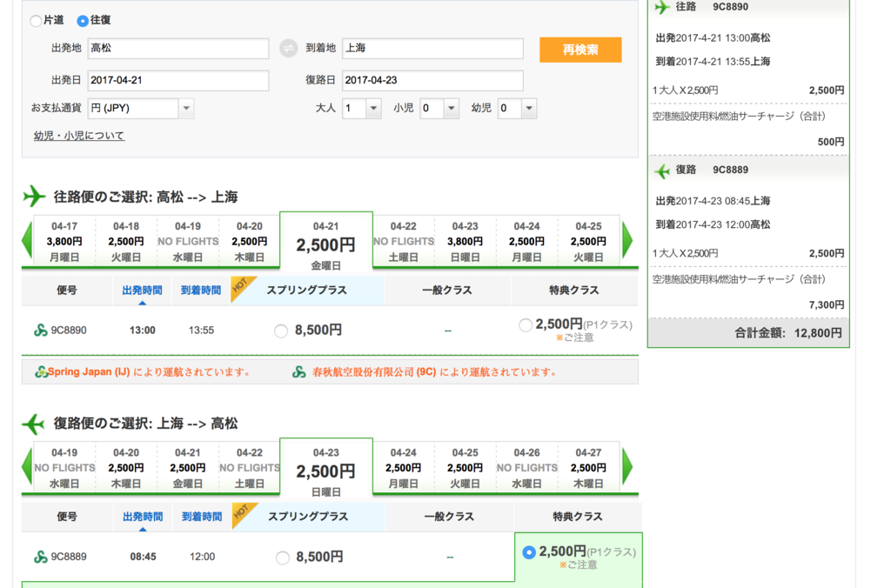
Task: Choose 2,500円 P1クラス fare for 9C8889
Action: point(529,552)
